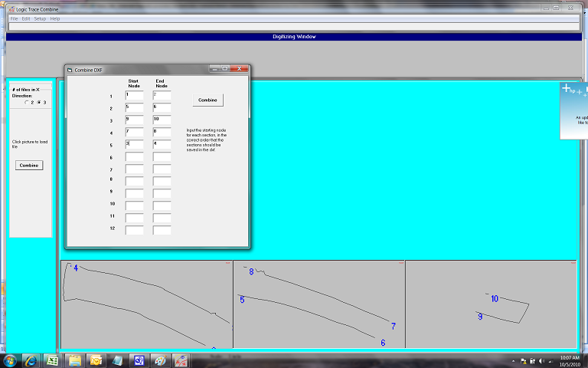Viewport: 588px width, 368px height.
Task: Open Windows Explorer folder icon in taskbar
Action: (74, 361)
